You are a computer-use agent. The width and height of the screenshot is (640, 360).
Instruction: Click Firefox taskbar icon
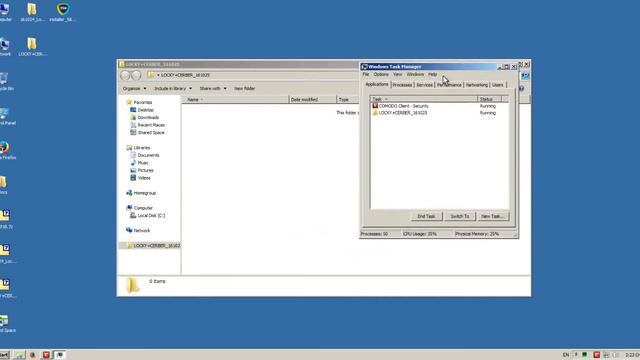click(33, 355)
